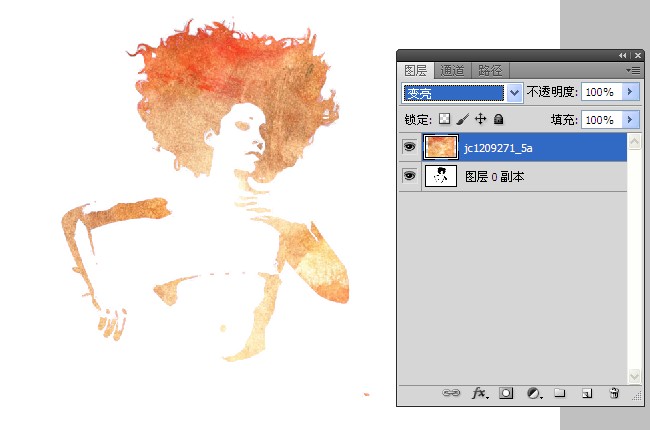Select the 图层 0 副本 layer thumbnail
650x430 pixels.
tap(441, 177)
